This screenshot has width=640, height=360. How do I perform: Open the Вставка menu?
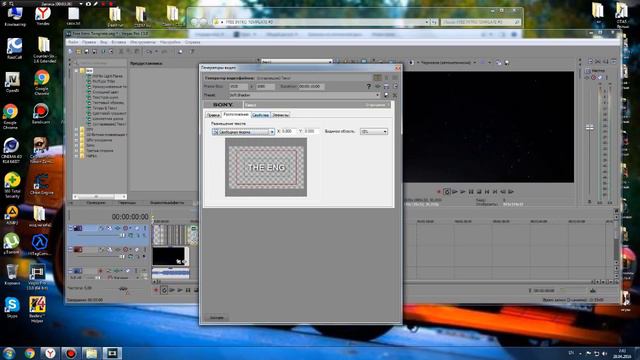tap(119, 42)
